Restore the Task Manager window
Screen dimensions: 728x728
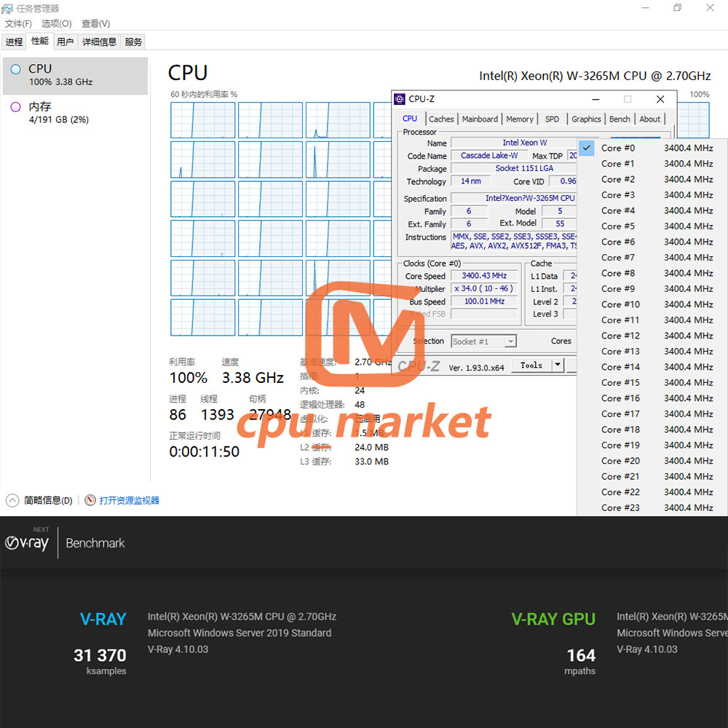pos(678,7)
